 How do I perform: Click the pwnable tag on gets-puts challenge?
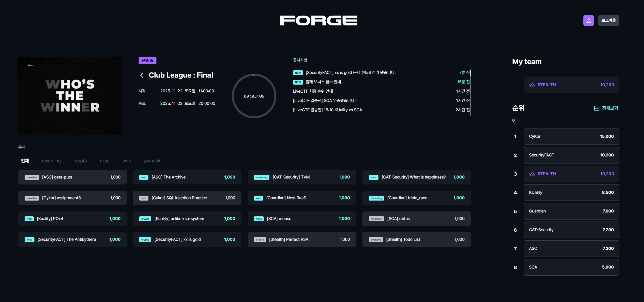point(32,177)
